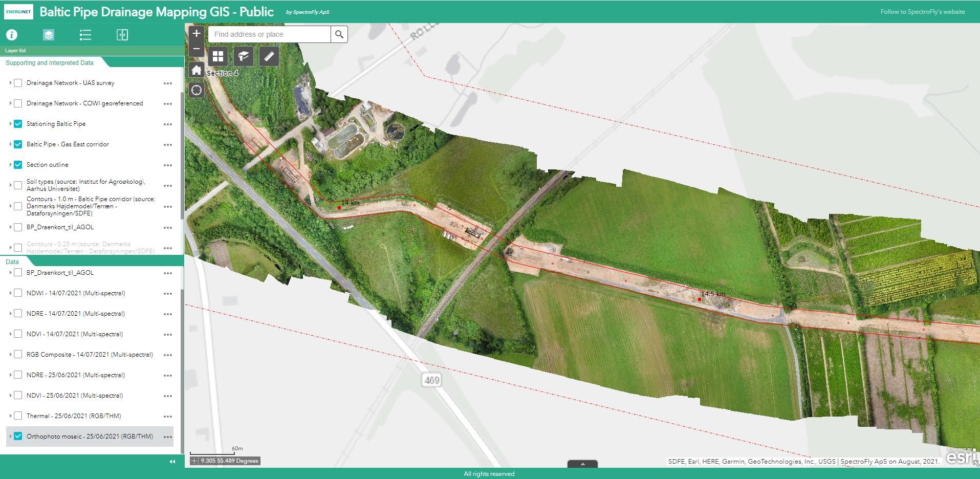Open the legend list tab icon
Image resolution: width=980 pixels, height=479 pixels.
pos(85,35)
